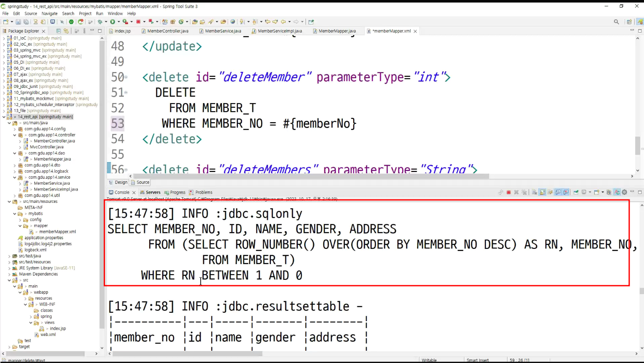
Task: Toggle folding marker on line 50
Action: (126, 77)
